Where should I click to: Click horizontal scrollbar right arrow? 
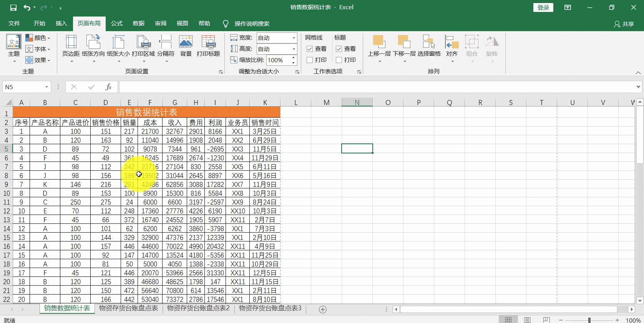631,309
